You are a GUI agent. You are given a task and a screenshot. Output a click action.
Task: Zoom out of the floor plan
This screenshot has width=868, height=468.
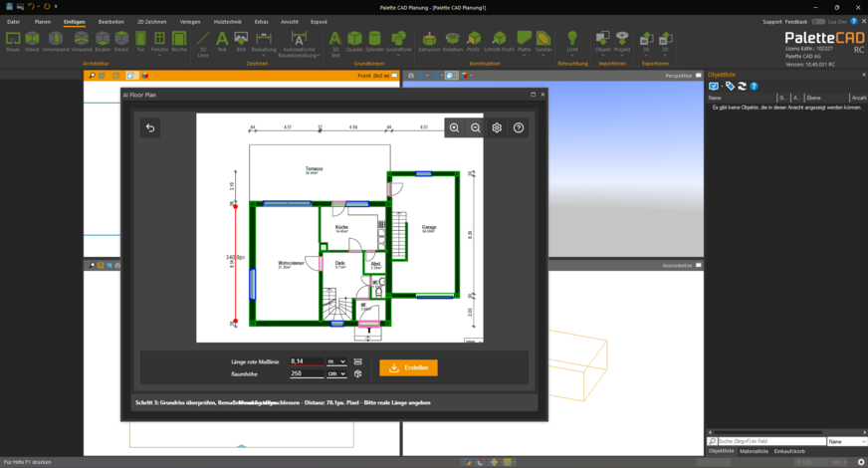coord(476,127)
